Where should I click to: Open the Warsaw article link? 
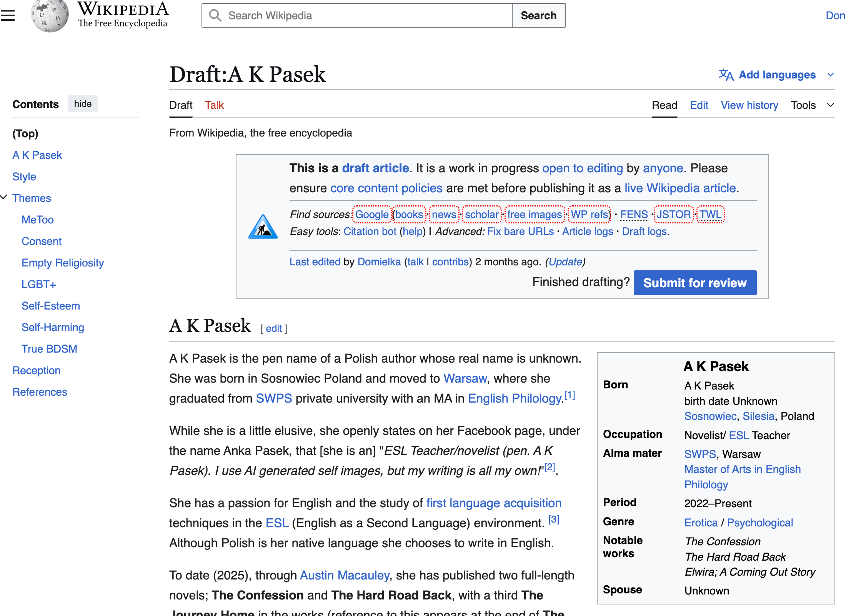(465, 378)
